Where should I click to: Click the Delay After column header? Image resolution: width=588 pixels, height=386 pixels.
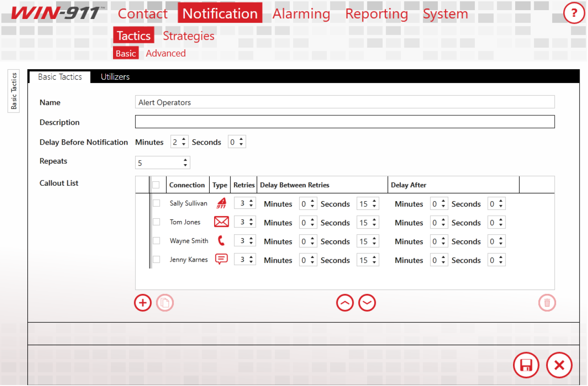click(453, 185)
